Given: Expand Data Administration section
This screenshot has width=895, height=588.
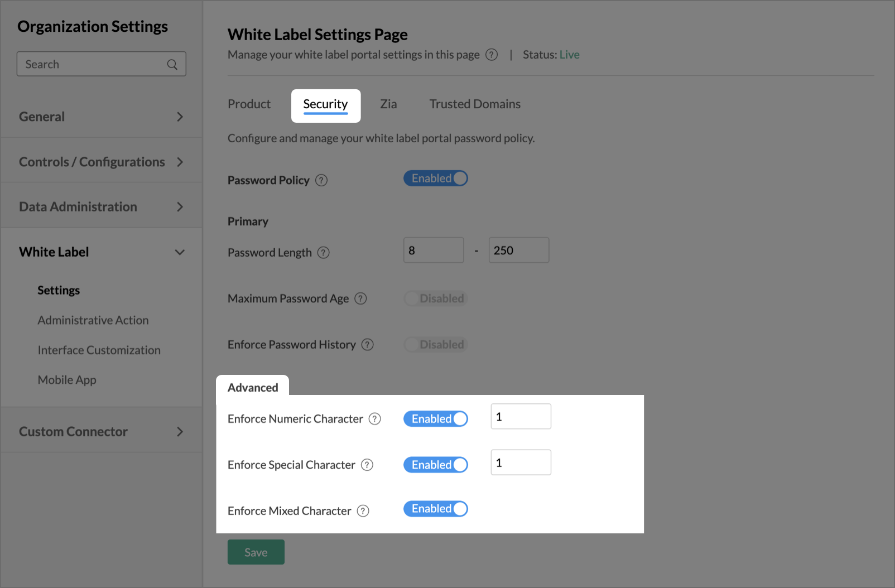Looking at the screenshot, I should coord(101,207).
